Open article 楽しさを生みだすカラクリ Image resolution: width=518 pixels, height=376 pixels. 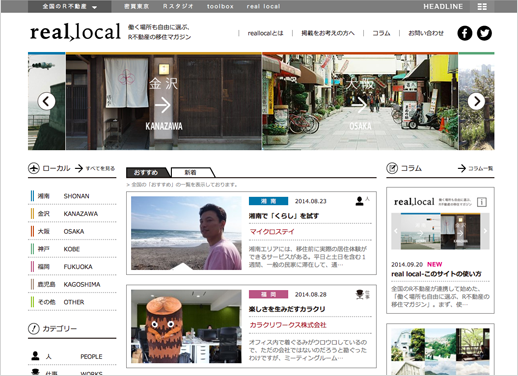(x=287, y=309)
